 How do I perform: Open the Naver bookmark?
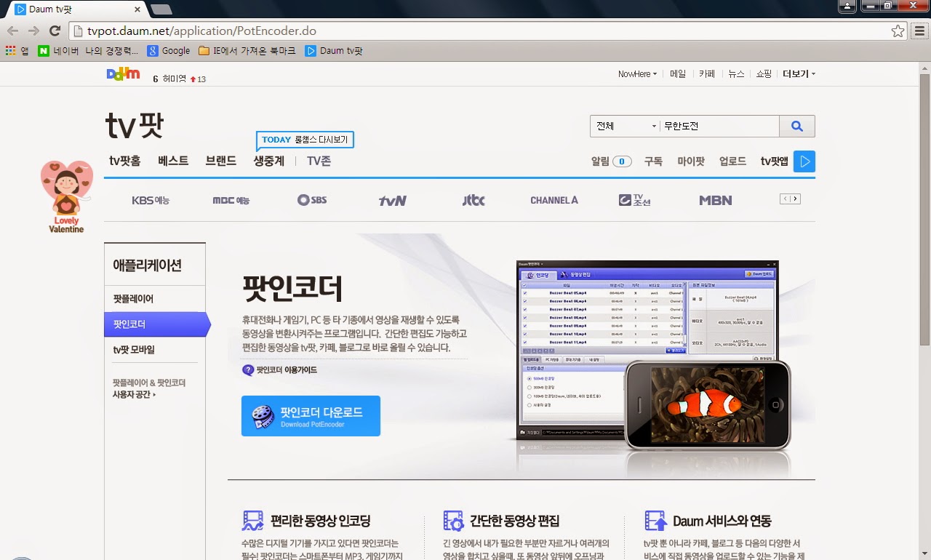point(58,51)
